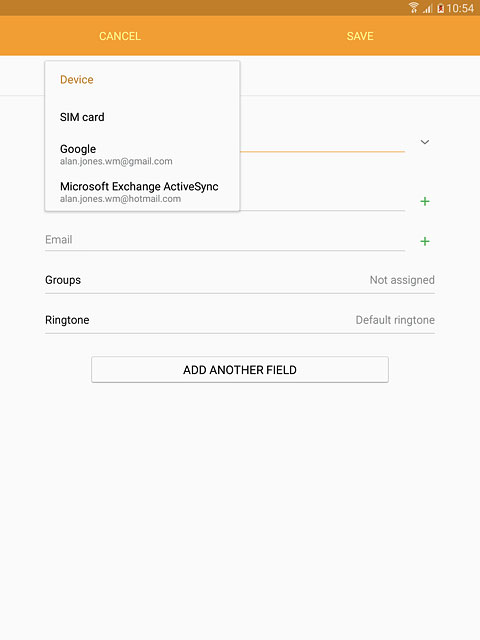Image resolution: width=480 pixels, height=640 pixels.
Task: Tap the Wi-Fi status bar icon
Action: [413, 7]
